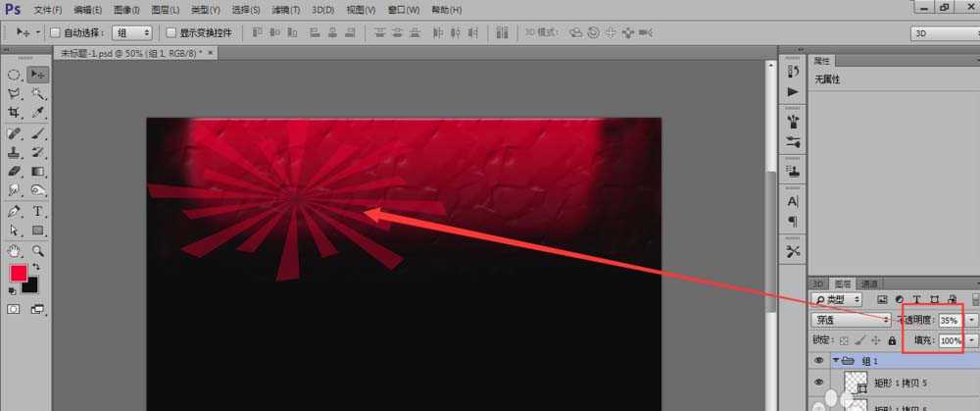Image resolution: width=980 pixels, height=411 pixels.
Task: Hide the 组 1 layer group
Action: click(x=819, y=360)
